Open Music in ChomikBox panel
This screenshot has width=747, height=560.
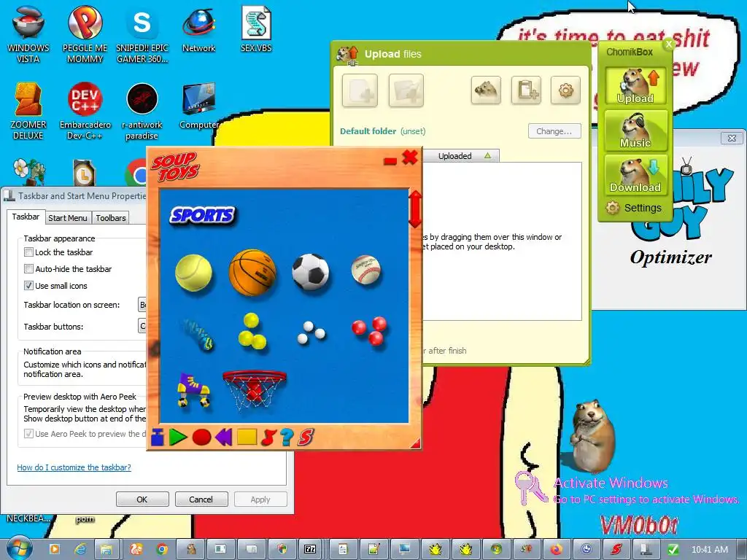[635, 130]
